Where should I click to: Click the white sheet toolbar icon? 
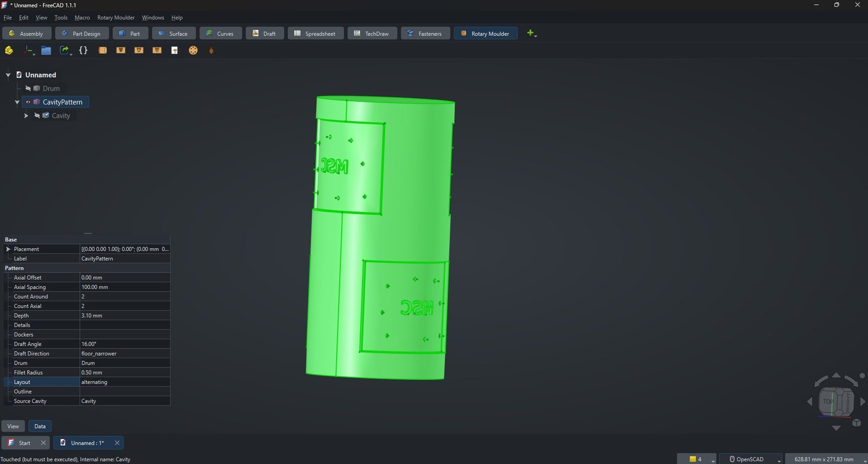pyautogui.click(x=175, y=50)
